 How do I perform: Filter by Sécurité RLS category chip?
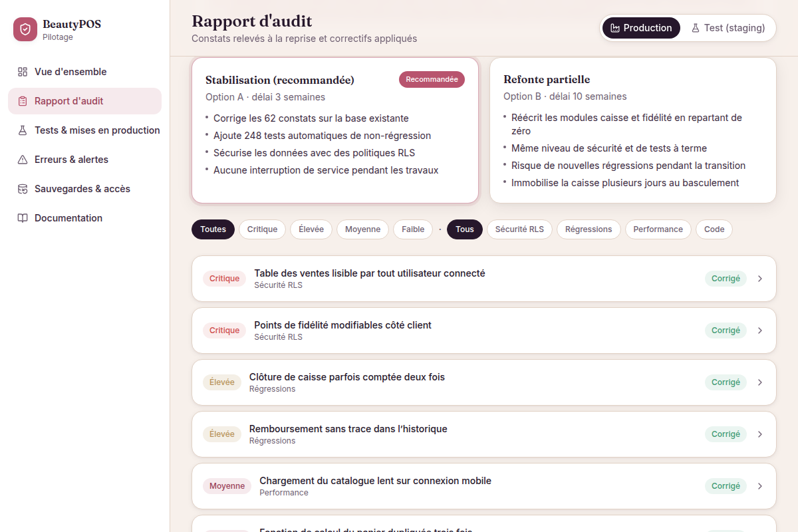tap(519, 229)
